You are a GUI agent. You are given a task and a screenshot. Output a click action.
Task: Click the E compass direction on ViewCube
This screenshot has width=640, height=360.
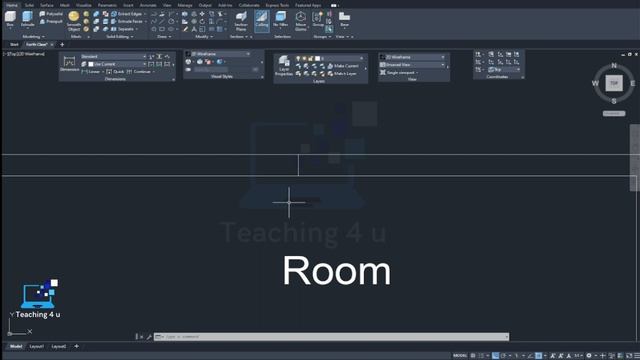click(x=633, y=83)
